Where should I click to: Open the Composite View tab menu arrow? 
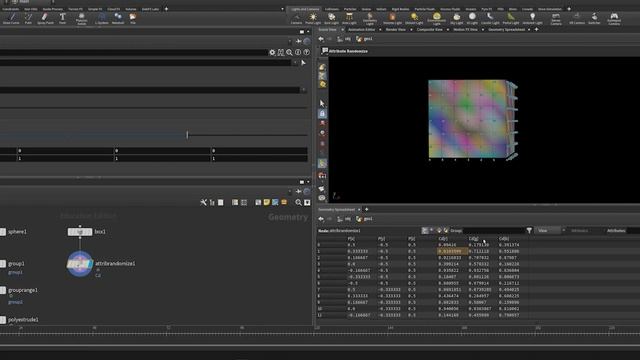(447, 30)
